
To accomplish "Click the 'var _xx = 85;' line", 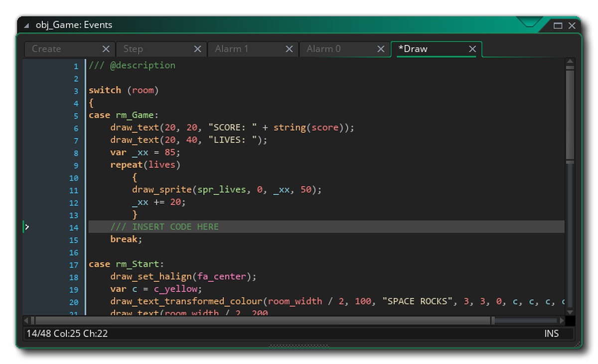I will 145,152.
